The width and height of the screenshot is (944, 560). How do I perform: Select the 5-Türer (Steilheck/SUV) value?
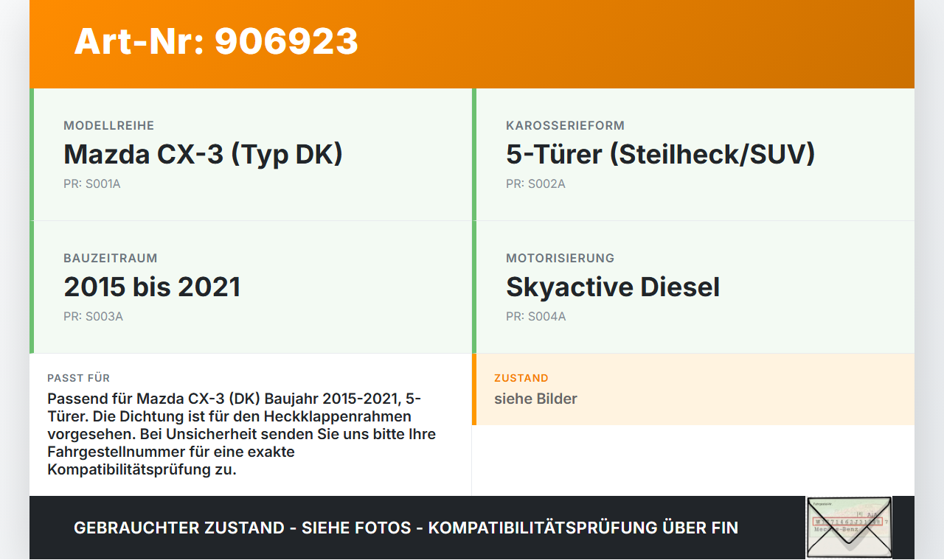point(661,154)
